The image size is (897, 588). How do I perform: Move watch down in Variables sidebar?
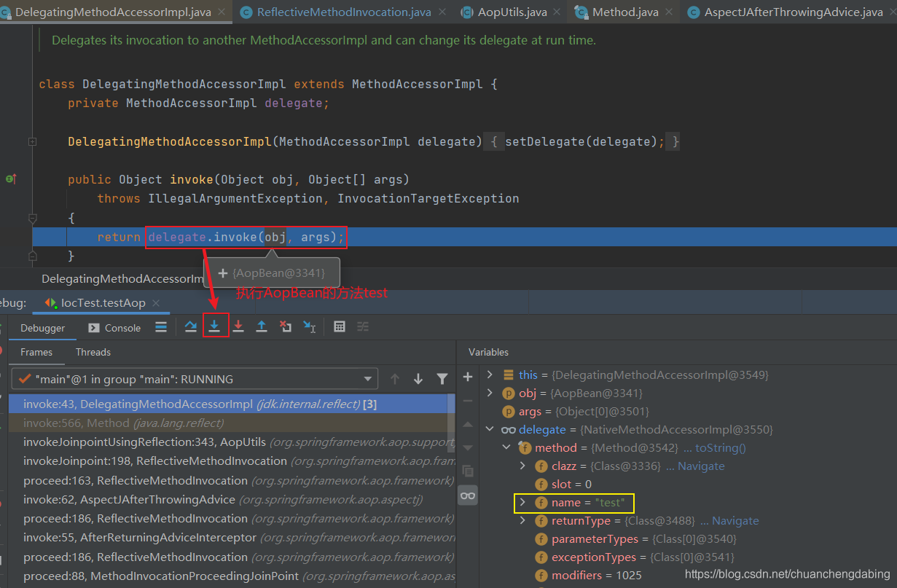click(x=468, y=447)
